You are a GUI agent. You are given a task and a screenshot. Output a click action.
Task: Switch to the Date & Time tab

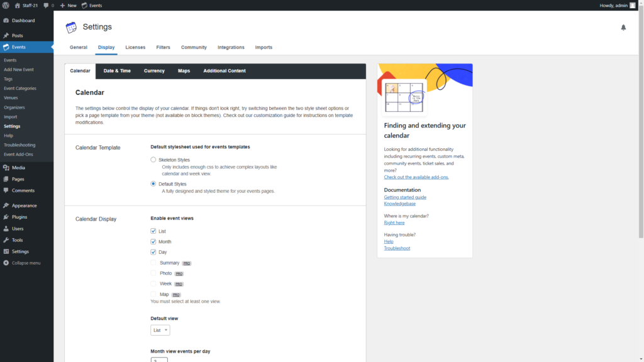click(117, 71)
